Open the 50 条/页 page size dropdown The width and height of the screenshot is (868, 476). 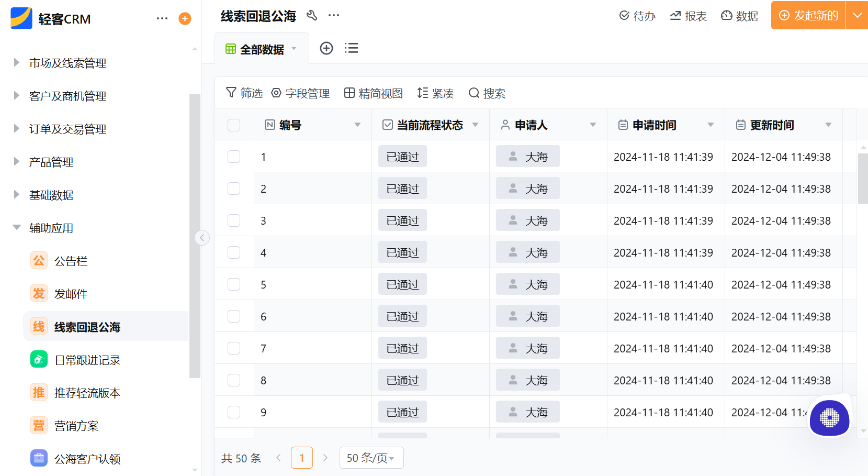coord(371,457)
